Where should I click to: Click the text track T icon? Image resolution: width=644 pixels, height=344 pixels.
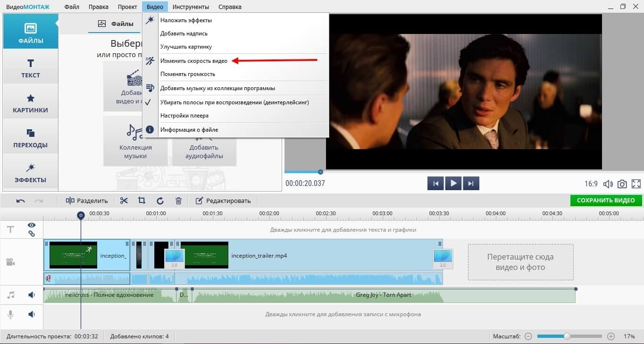pyautogui.click(x=10, y=230)
